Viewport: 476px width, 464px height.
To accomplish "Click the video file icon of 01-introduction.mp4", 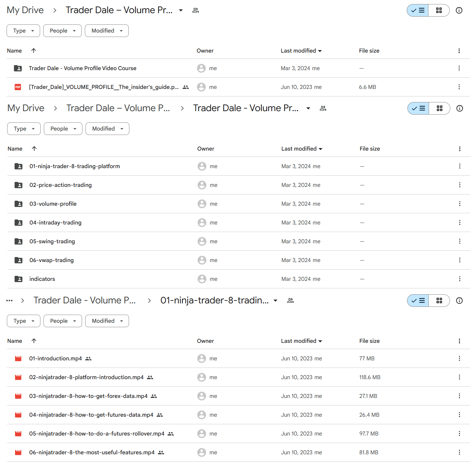I will click(18, 358).
